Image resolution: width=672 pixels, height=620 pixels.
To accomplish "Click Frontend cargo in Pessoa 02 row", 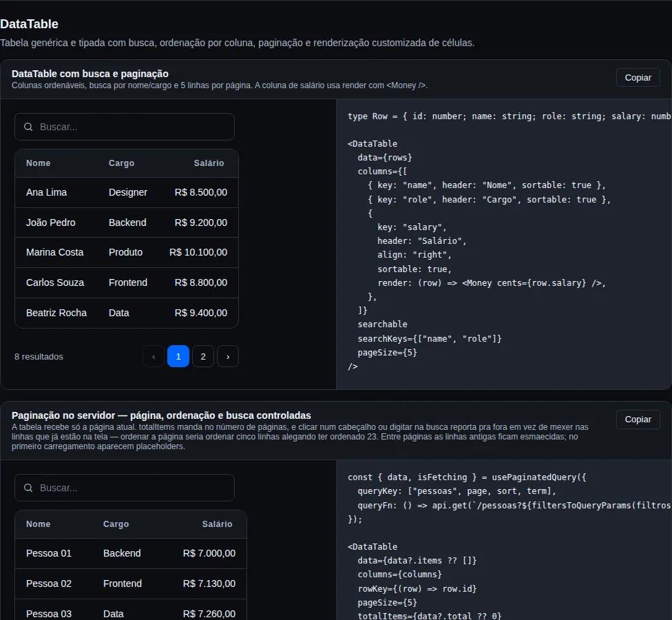I will (x=122, y=583).
